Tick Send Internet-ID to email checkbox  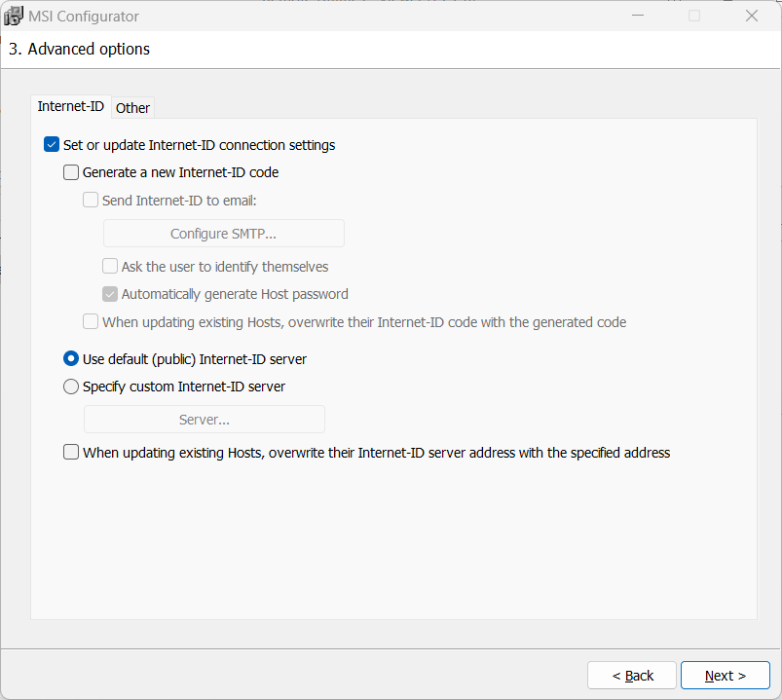tap(91, 202)
